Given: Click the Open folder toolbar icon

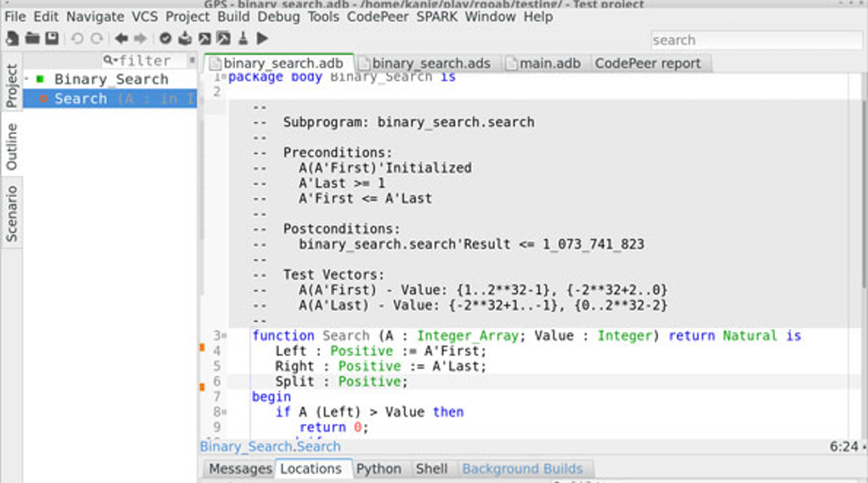Looking at the screenshot, I should pos(32,38).
